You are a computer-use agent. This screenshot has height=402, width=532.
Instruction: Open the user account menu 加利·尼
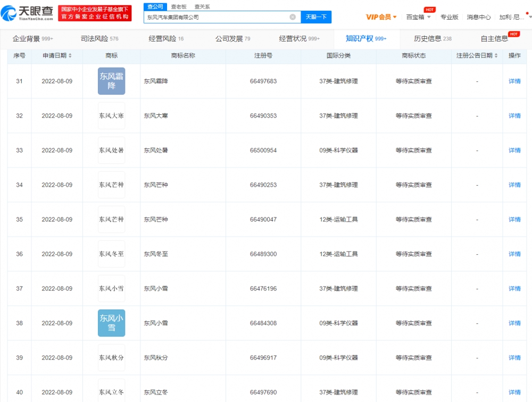512,17
